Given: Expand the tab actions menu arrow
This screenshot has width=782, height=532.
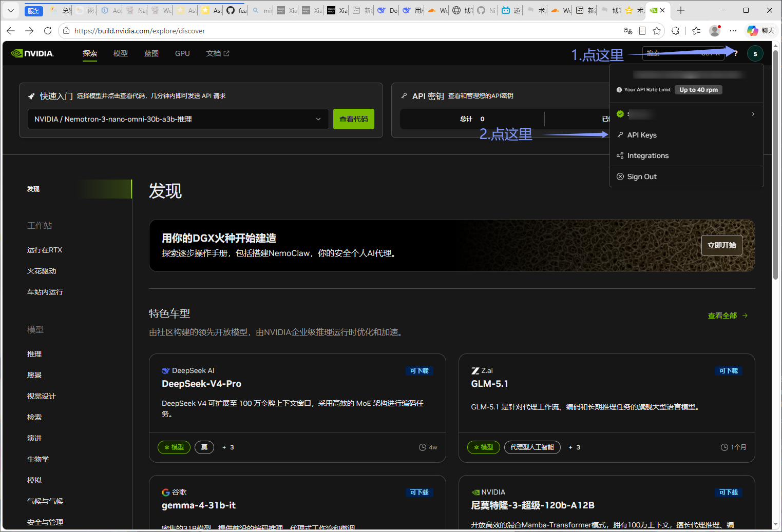Looking at the screenshot, I should tap(11, 10).
